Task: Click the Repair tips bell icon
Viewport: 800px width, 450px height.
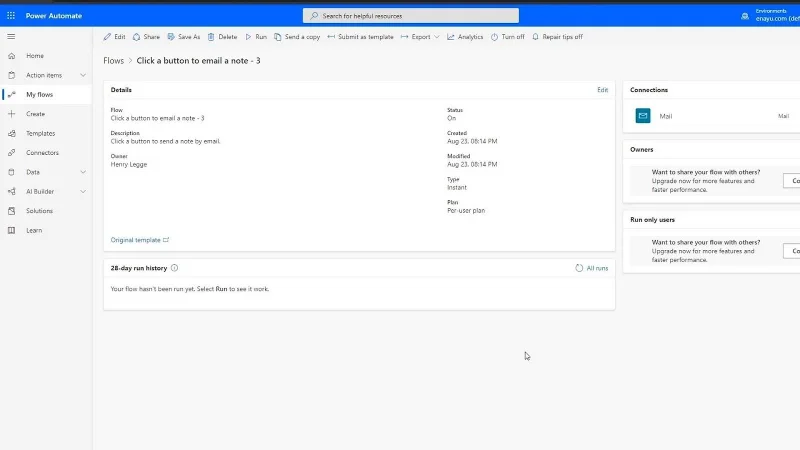Action: click(x=535, y=37)
